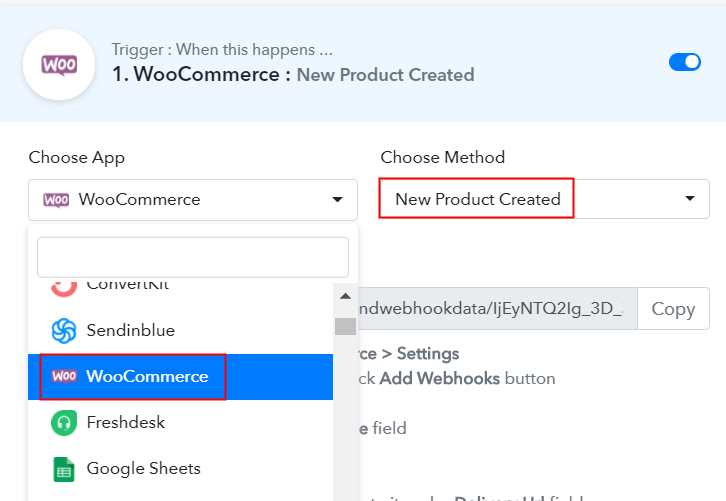Click the Freshdesk headset icon

pos(64,422)
